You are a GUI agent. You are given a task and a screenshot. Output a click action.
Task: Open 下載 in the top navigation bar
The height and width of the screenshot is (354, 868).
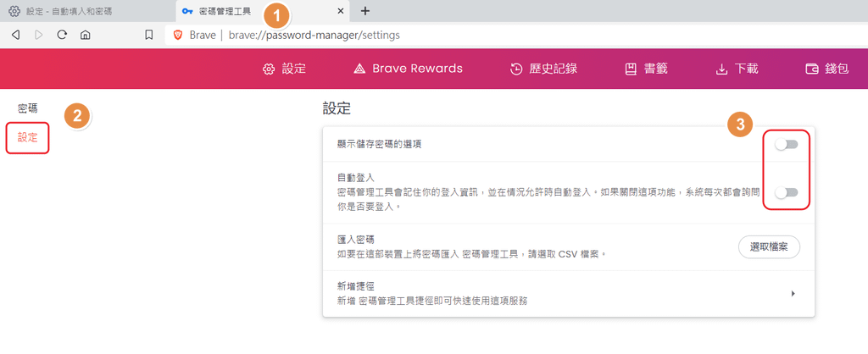pyautogui.click(x=737, y=69)
